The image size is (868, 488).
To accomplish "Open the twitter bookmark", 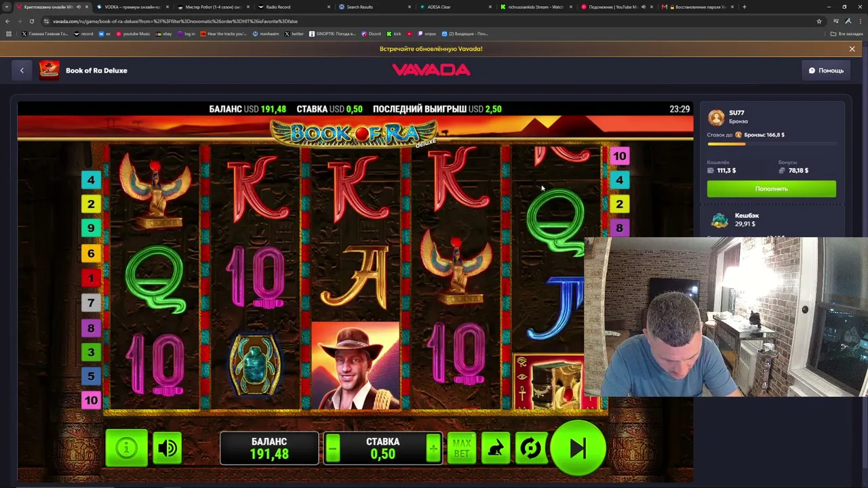I will (294, 34).
